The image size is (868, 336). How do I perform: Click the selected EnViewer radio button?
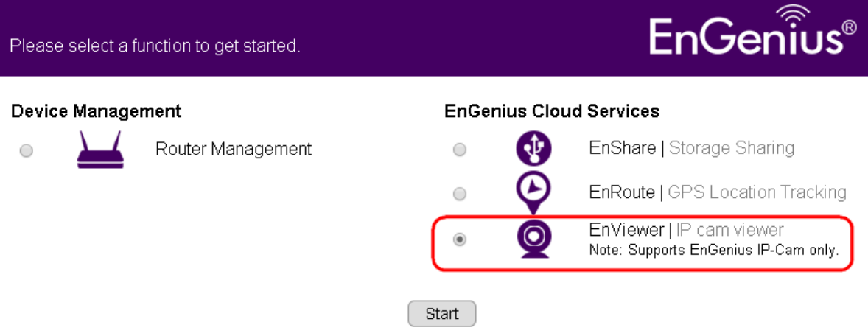click(x=460, y=239)
